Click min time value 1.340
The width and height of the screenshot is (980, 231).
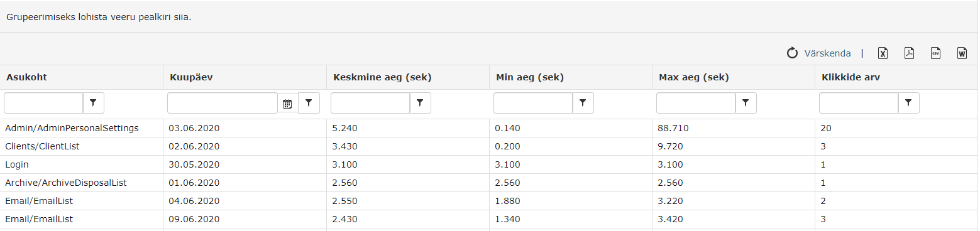tap(507, 219)
